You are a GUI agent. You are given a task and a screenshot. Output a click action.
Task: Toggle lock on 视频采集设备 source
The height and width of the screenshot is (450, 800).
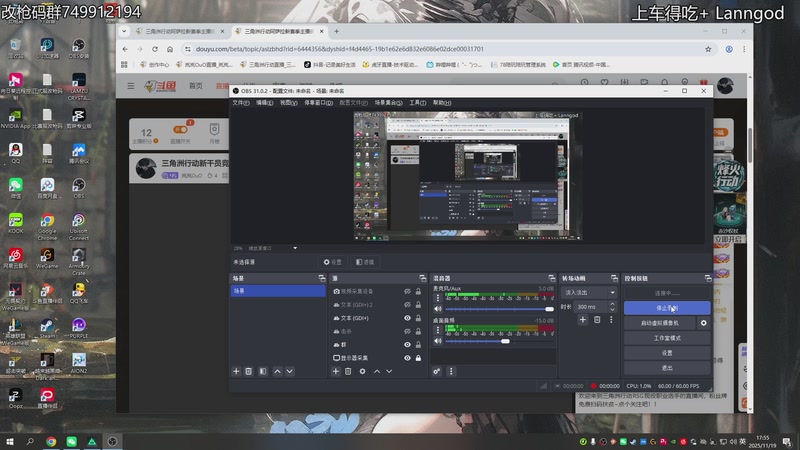click(418, 291)
